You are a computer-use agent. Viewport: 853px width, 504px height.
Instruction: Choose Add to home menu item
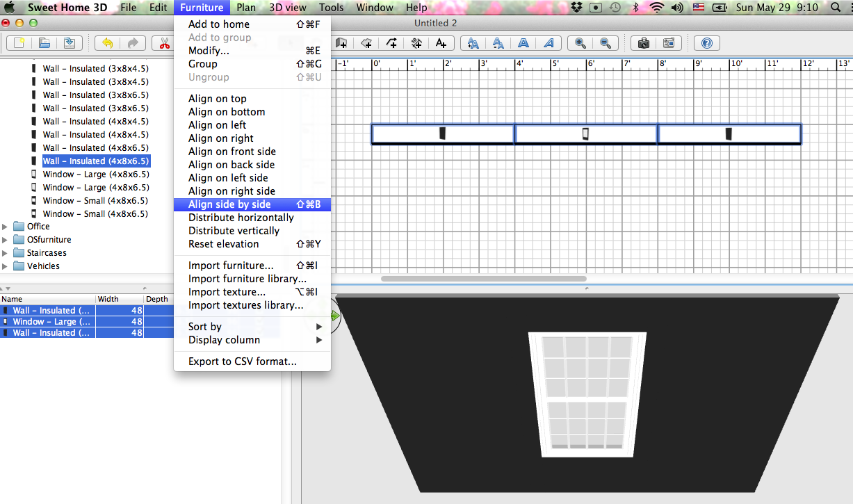pos(252,24)
